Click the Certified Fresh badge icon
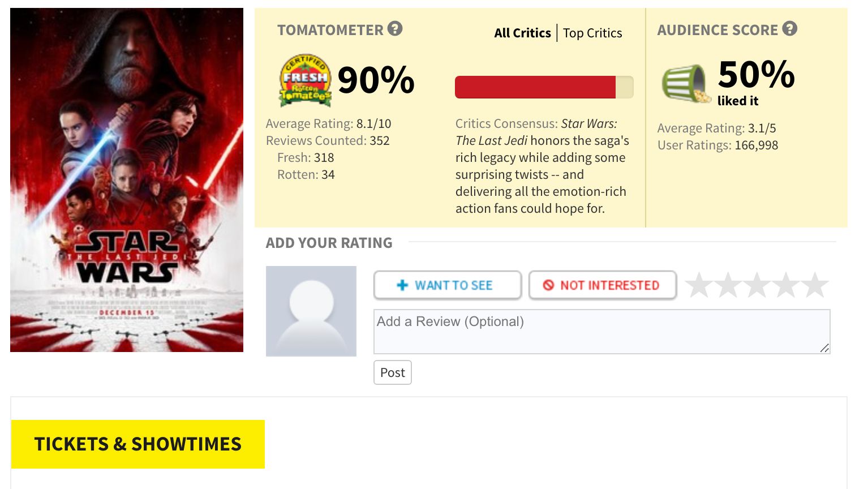Image resolution: width=868 pixels, height=489 pixels. point(305,81)
